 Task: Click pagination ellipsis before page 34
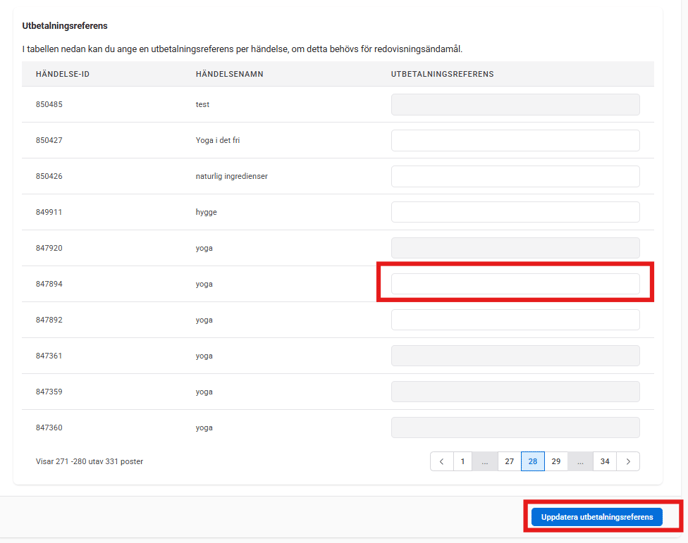[x=580, y=461]
